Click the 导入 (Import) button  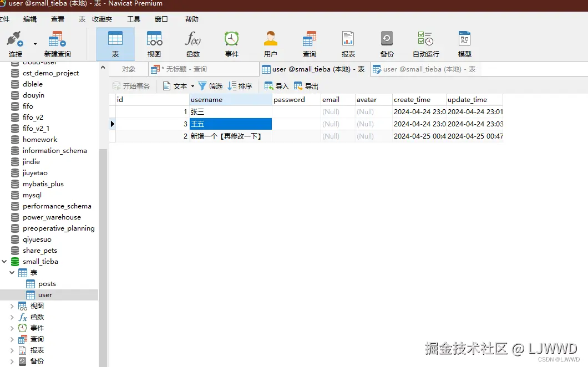tap(276, 86)
